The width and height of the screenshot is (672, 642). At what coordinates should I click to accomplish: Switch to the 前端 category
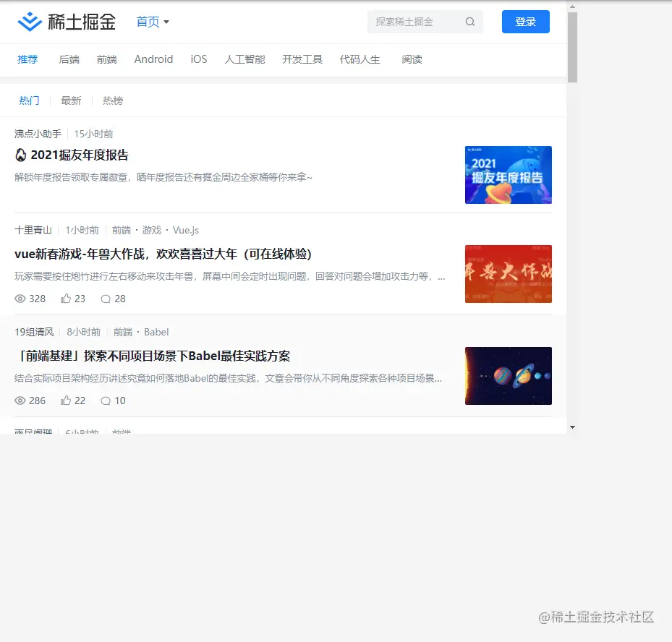tap(107, 59)
